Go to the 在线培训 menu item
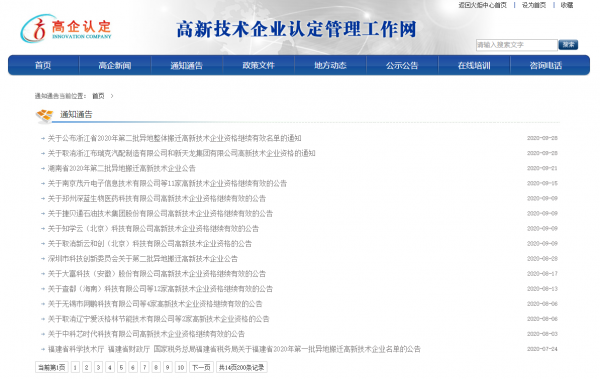 pos(474,65)
